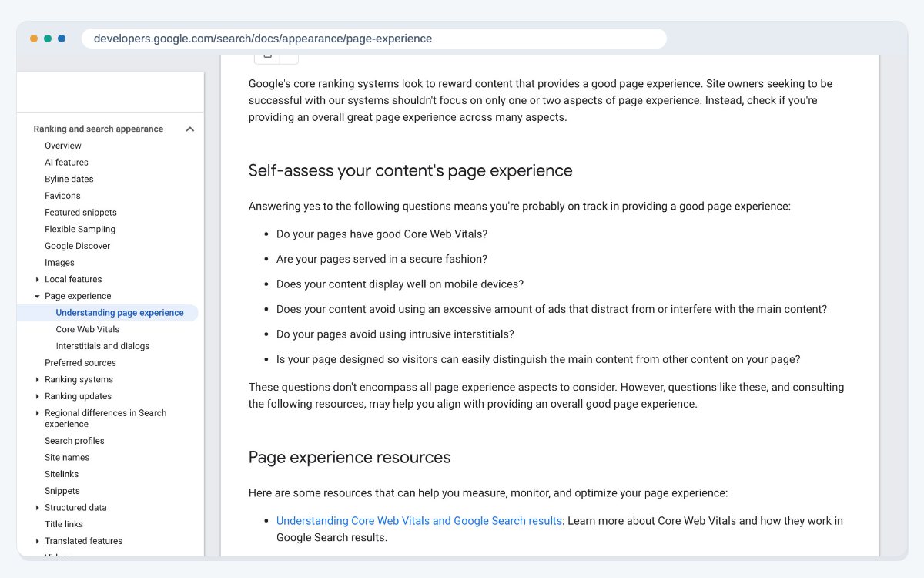Open Title links in the sidebar
This screenshot has width=924, height=578.
pos(64,524)
